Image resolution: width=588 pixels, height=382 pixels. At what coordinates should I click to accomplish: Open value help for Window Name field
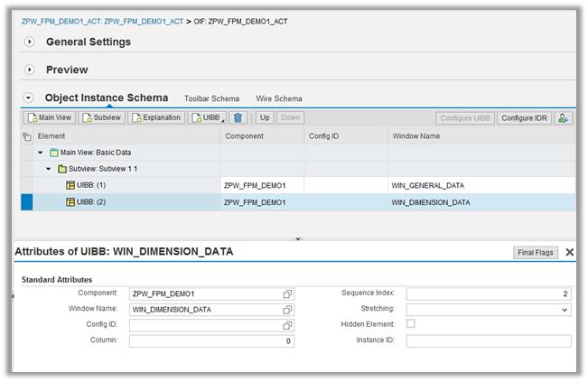[287, 310]
